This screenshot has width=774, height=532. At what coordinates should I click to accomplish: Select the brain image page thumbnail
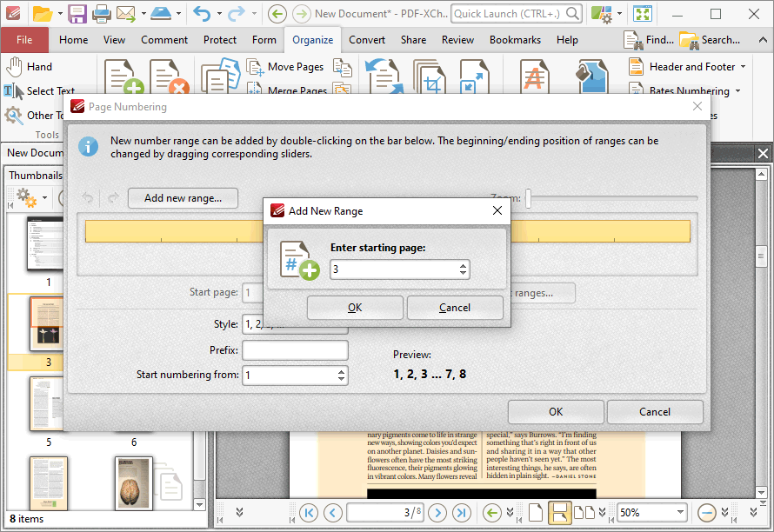coord(133,483)
